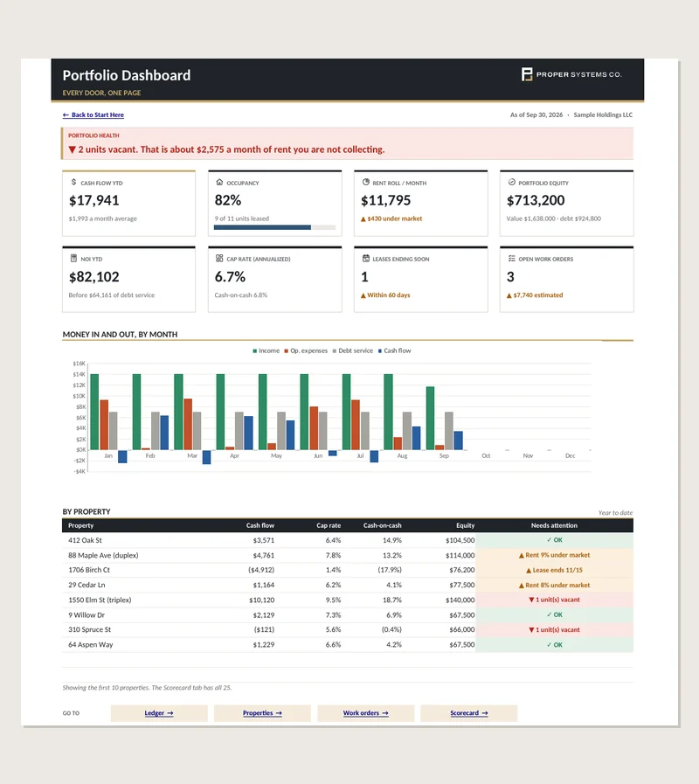Click the house icon on Occupancy card

point(219,182)
